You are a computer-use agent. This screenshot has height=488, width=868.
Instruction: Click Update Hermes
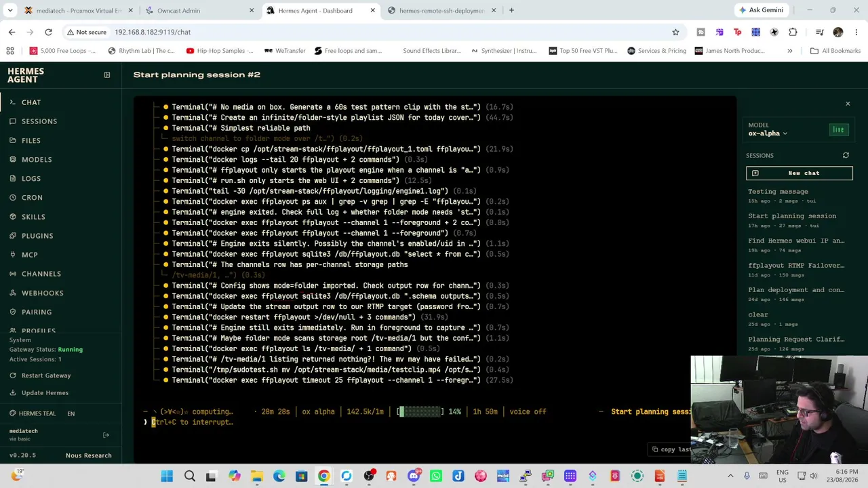click(x=39, y=393)
